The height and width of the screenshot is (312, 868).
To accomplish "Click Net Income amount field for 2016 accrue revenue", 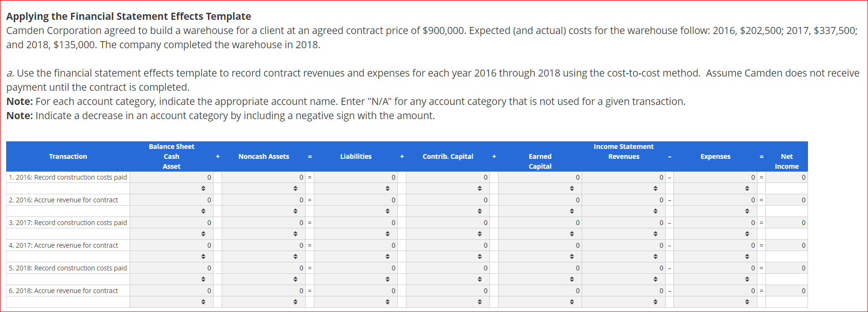I will point(787,200).
